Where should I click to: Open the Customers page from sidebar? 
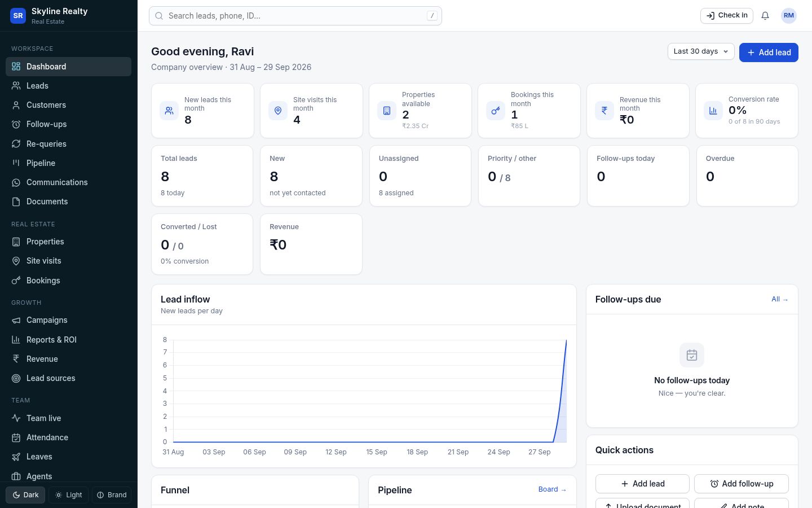click(x=68, y=105)
